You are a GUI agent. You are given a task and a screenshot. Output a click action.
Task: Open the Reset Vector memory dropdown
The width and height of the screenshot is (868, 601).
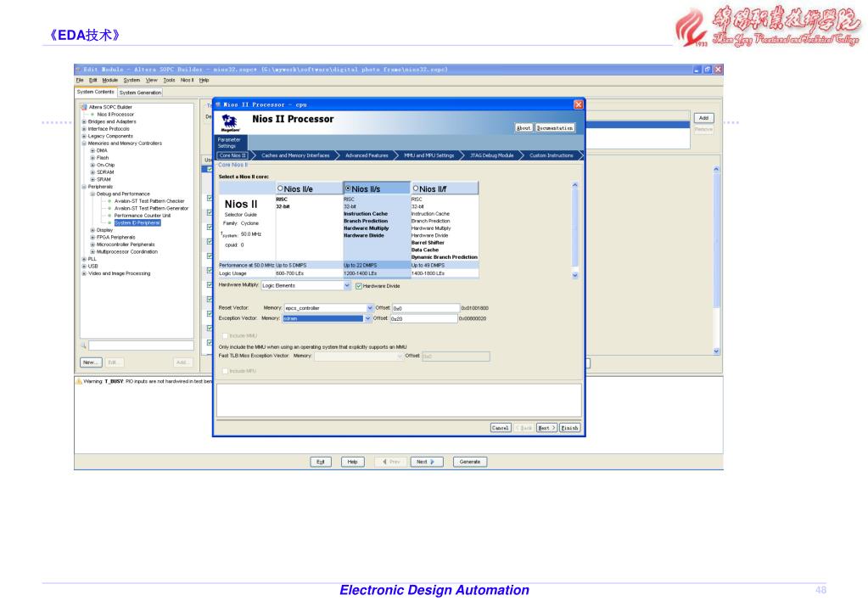(370, 308)
